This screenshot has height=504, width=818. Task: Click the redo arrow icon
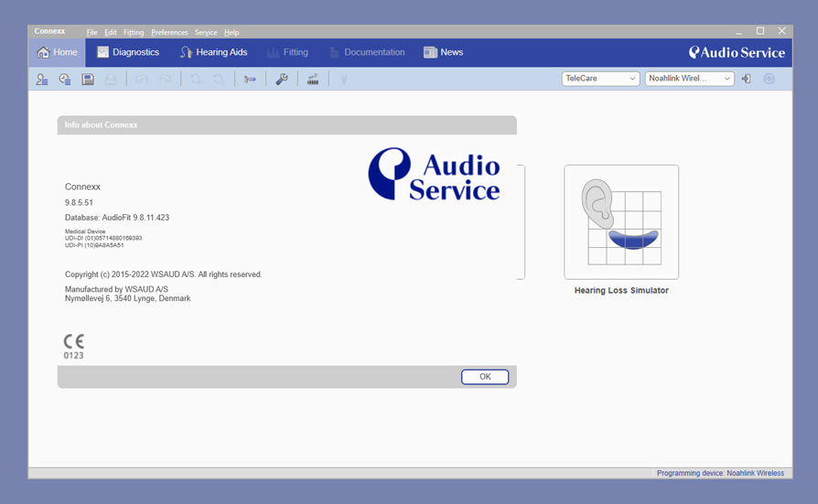point(165,80)
